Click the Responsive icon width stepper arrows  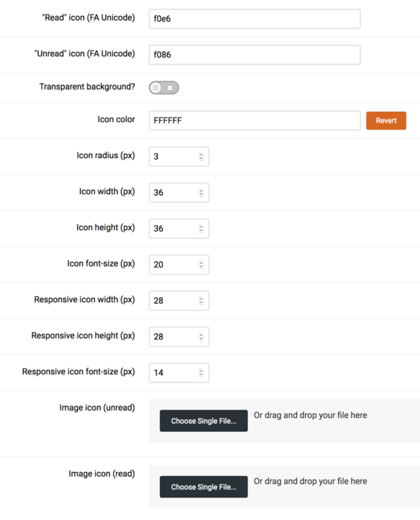(x=201, y=301)
